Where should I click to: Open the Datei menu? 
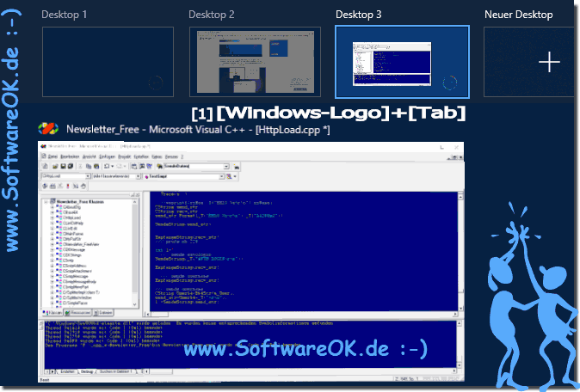tap(52, 156)
